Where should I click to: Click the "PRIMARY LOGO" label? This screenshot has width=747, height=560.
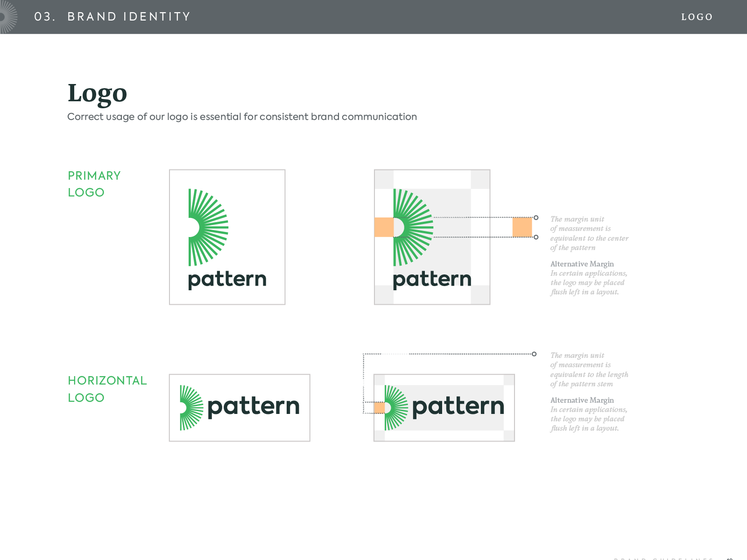[94, 184]
